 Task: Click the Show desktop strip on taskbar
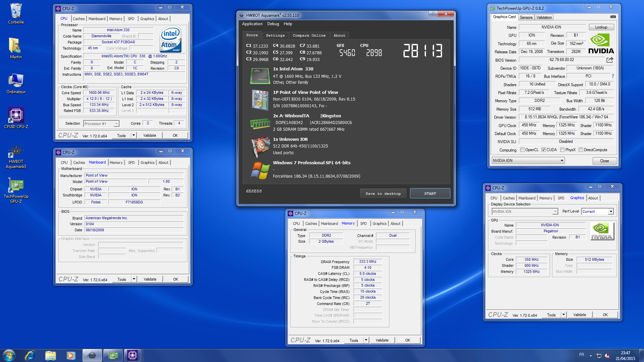click(x=641, y=356)
